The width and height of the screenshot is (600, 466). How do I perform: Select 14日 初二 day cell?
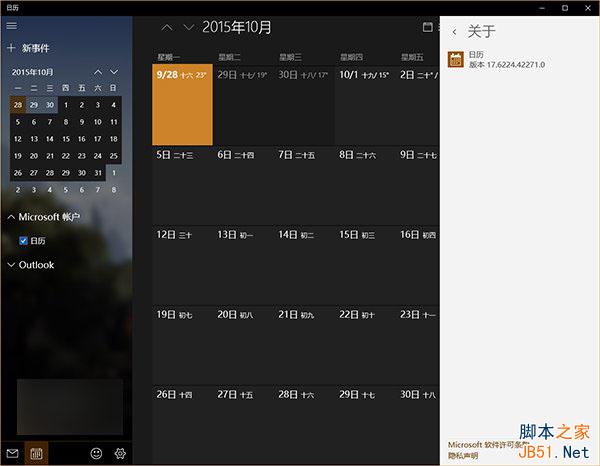click(x=304, y=266)
